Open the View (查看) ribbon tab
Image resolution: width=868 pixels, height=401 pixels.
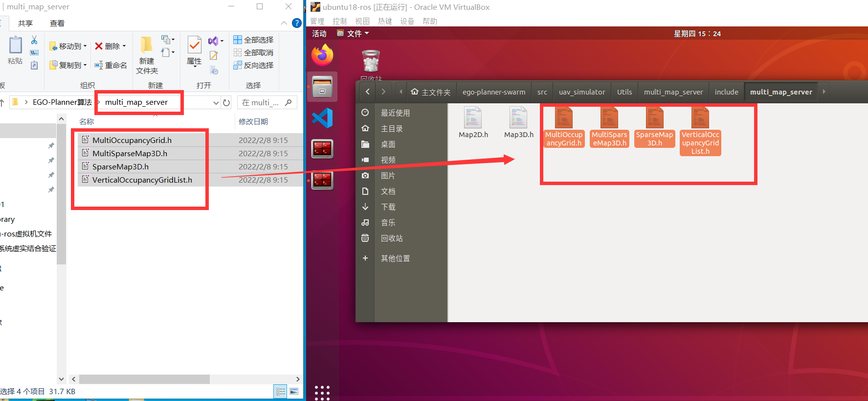click(x=57, y=23)
